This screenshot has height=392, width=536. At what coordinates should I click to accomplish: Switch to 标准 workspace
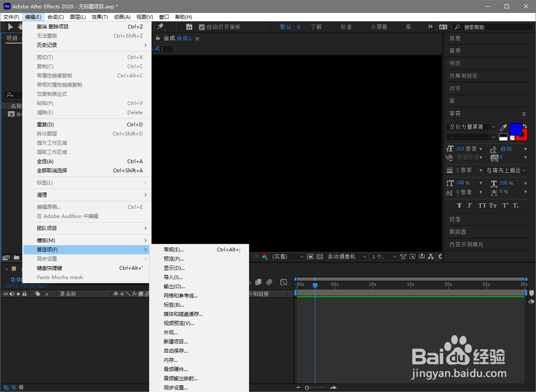tap(346, 27)
